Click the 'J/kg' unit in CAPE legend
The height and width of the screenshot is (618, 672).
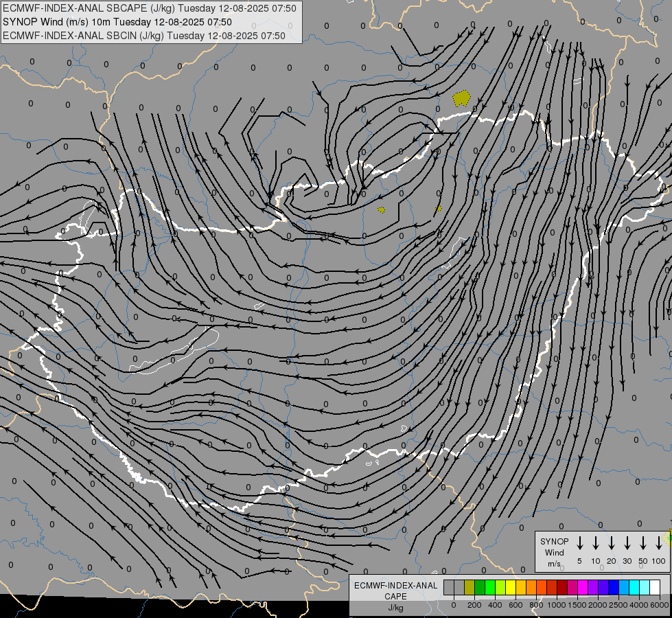tap(395, 608)
